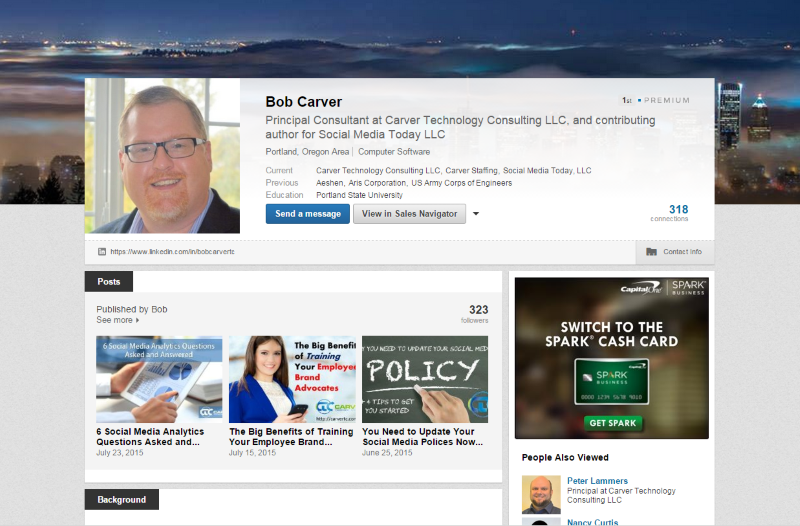
Task: Open the Social Media Analytics post thumbnail
Action: (x=159, y=379)
